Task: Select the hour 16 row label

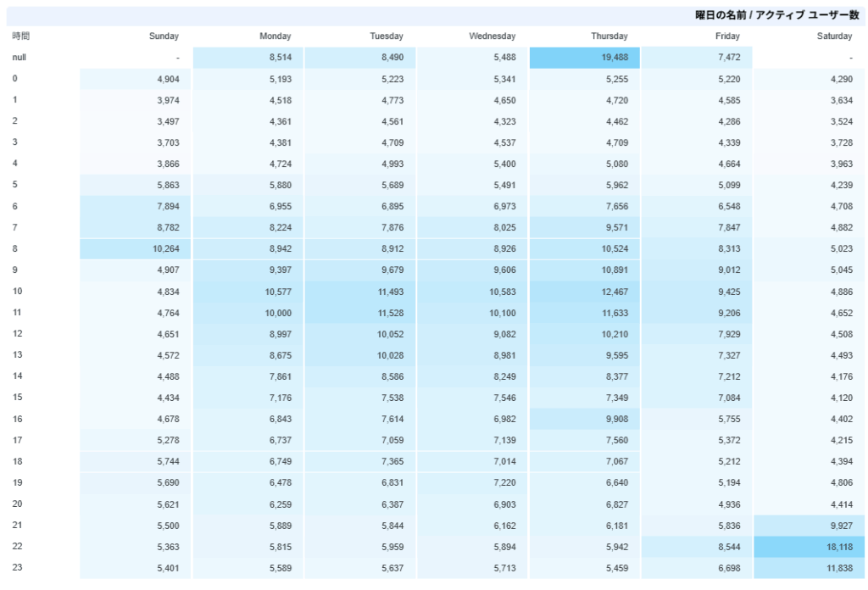Action: coord(17,419)
